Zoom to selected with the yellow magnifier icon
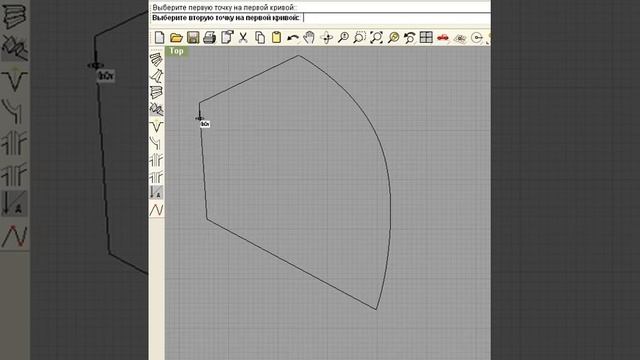Image resolution: width=640 pixels, height=360 pixels. tap(393, 38)
